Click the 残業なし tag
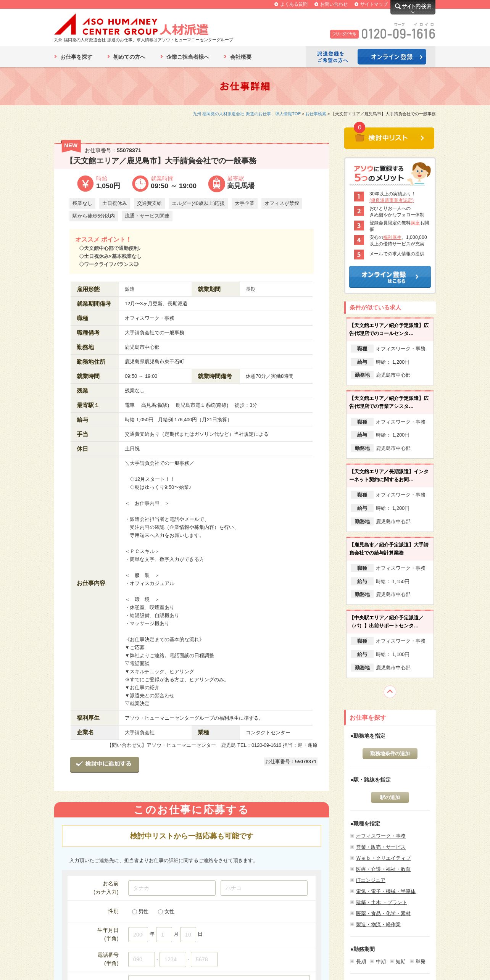 click(82, 203)
